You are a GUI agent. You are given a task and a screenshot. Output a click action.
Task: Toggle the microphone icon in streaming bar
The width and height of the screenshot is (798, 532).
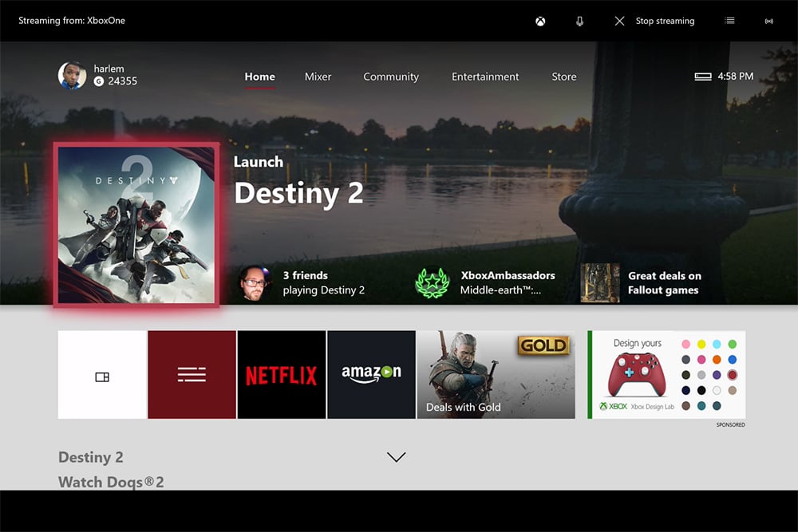(x=579, y=21)
